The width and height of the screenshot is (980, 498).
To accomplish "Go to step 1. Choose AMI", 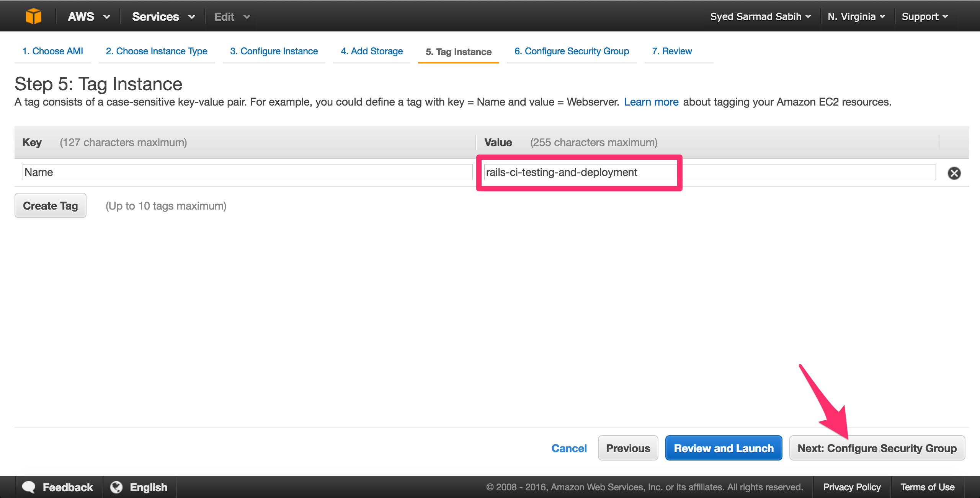I will click(53, 51).
